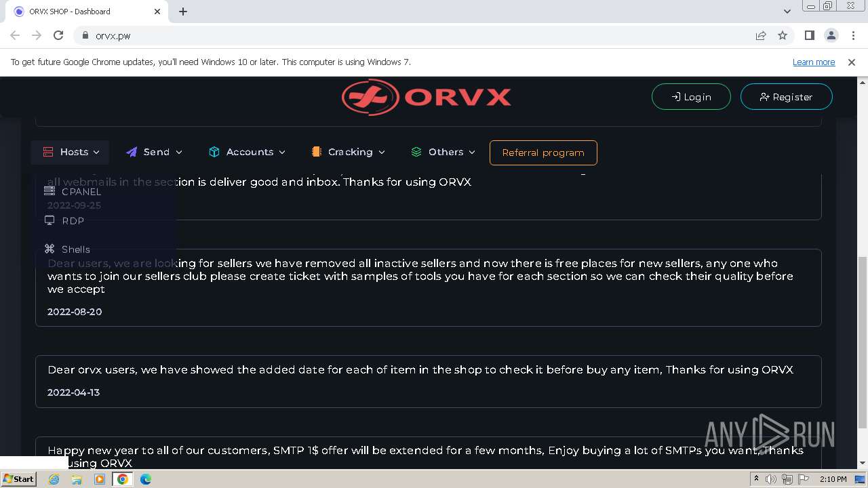Open File Explorer from taskbar
Viewport: 868px width, 488px height.
pyautogui.click(x=77, y=479)
